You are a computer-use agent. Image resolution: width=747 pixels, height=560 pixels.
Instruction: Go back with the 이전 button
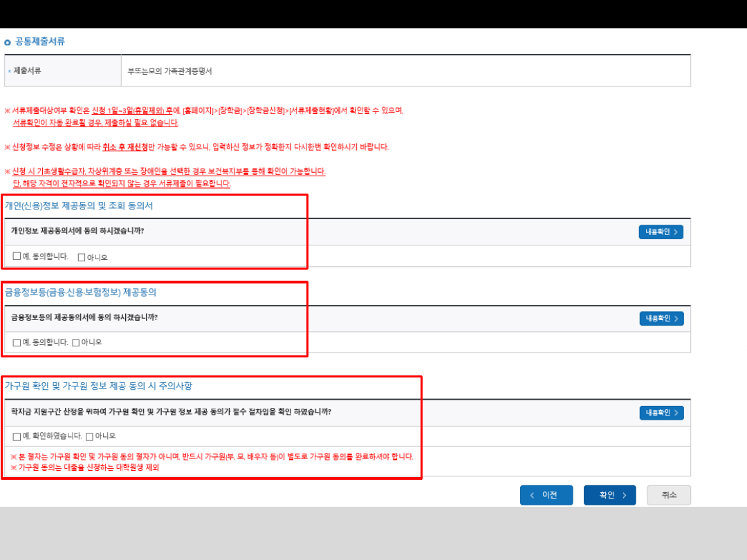point(546,495)
